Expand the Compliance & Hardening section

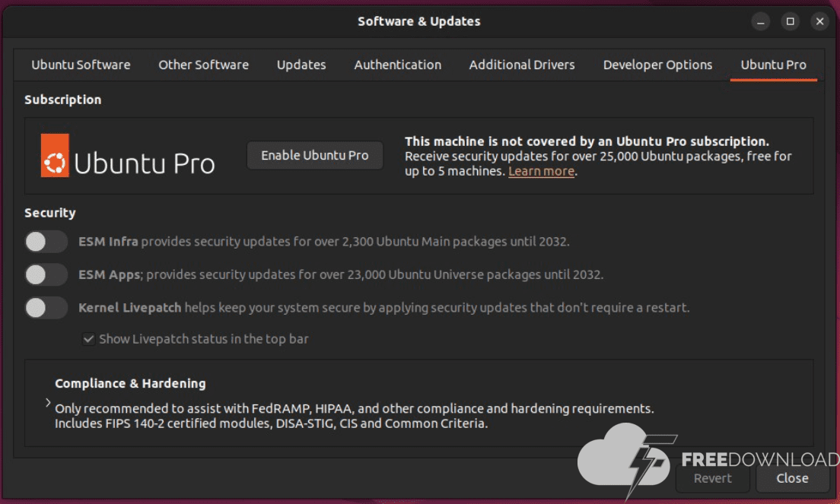tap(48, 403)
